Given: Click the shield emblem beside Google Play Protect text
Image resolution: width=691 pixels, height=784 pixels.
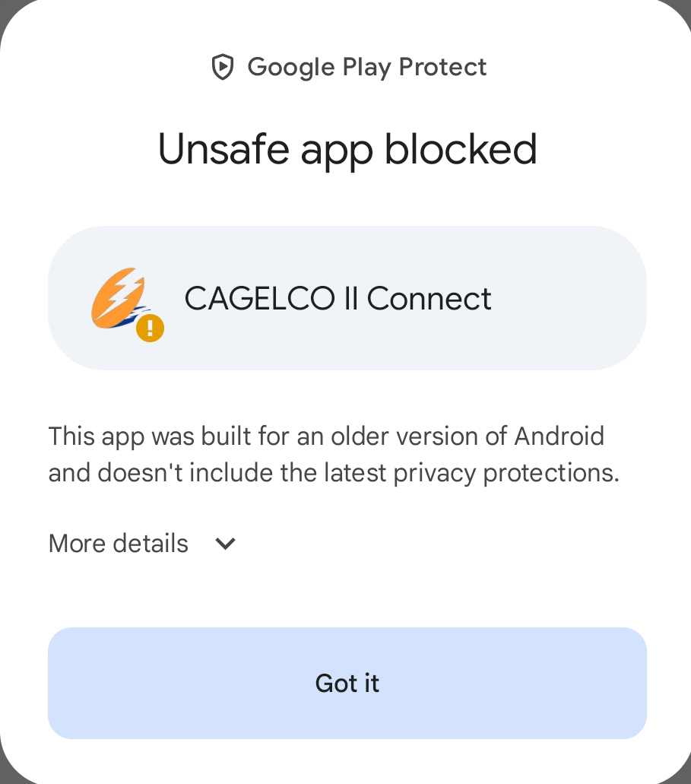Looking at the screenshot, I should coord(221,67).
